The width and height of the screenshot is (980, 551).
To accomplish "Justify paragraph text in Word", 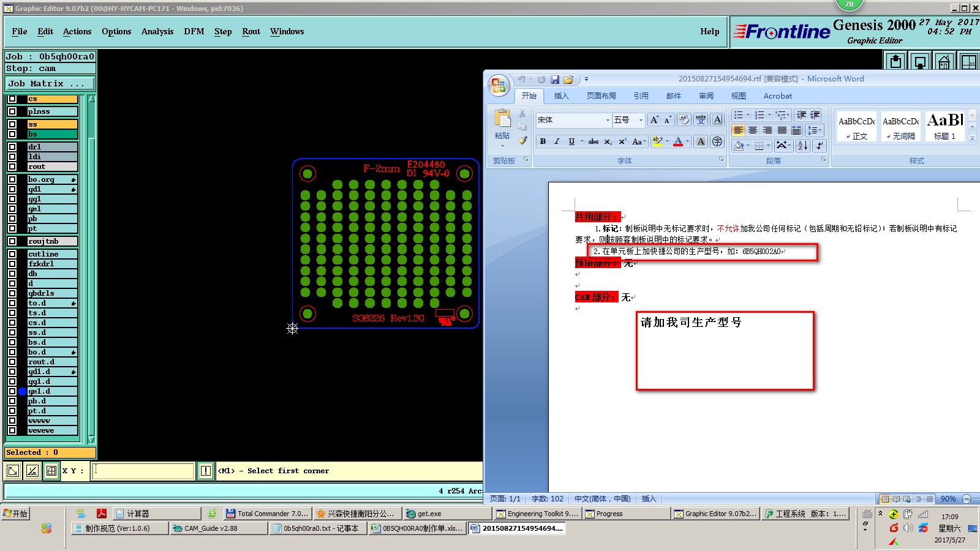I will click(782, 130).
